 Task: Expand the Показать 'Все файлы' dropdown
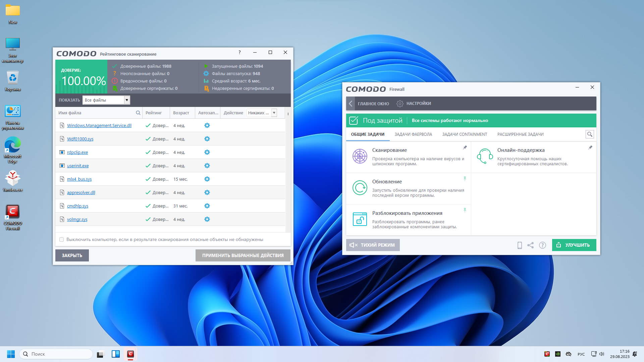click(127, 100)
